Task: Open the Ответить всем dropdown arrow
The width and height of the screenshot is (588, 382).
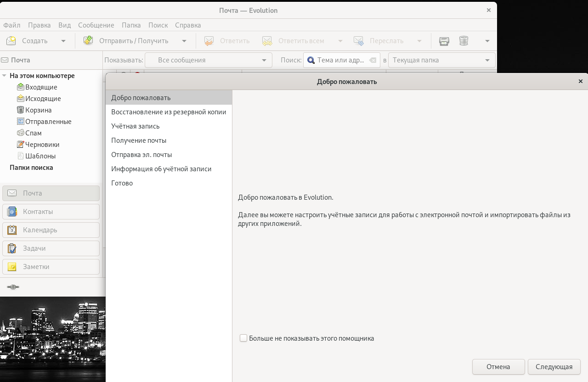Action: [x=340, y=41]
